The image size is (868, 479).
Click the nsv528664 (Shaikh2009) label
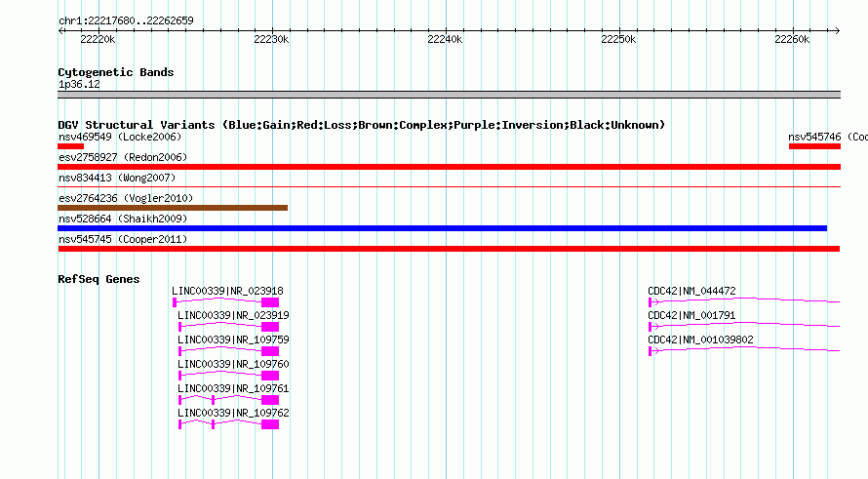pyautogui.click(x=123, y=219)
